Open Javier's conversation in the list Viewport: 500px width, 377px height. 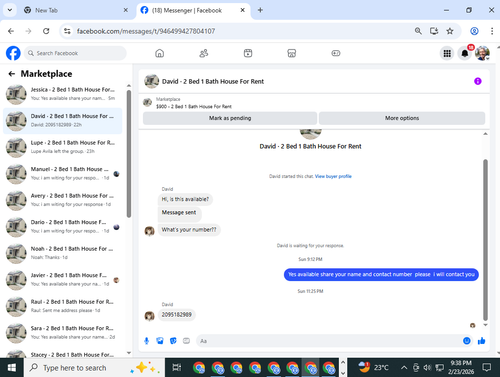(63, 280)
